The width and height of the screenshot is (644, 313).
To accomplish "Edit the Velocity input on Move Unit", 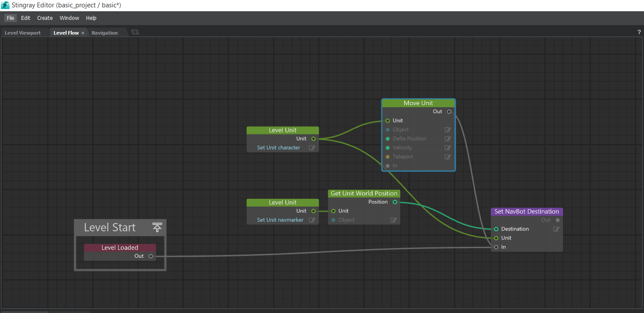I will tap(448, 147).
